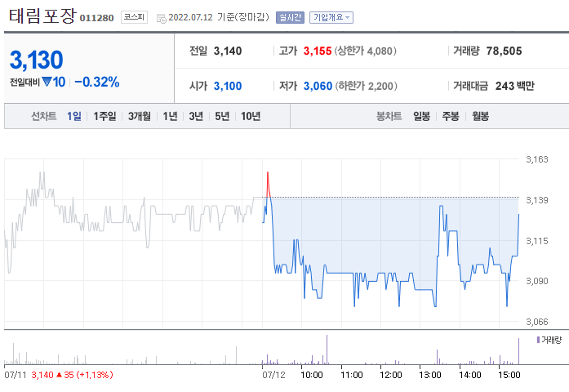Open the 기업개요 dropdown
569x392 pixels.
(x=331, y=17)
